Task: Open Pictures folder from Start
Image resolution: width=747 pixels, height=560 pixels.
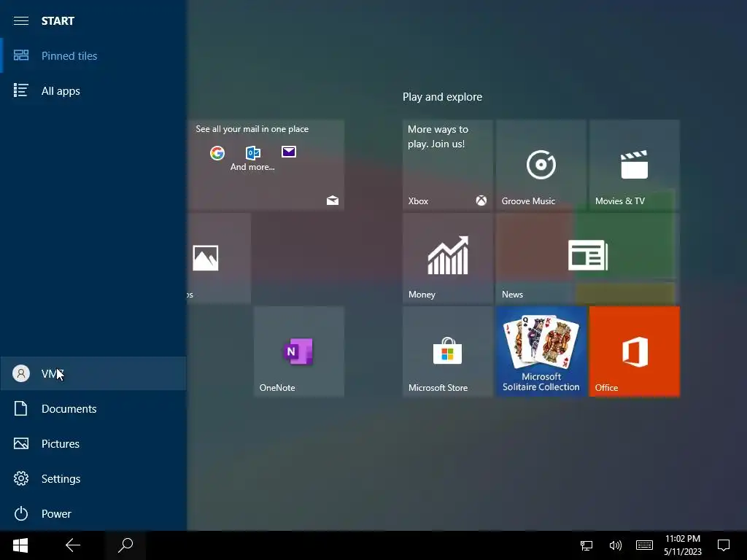Action: [x=93, y=443]
